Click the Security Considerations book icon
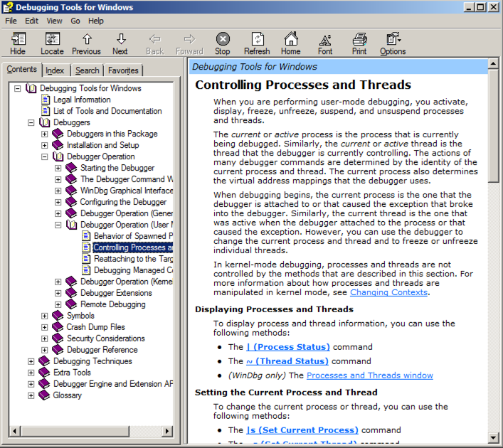Viewport: 503px width, 448px height. click(x=58, y=338)
